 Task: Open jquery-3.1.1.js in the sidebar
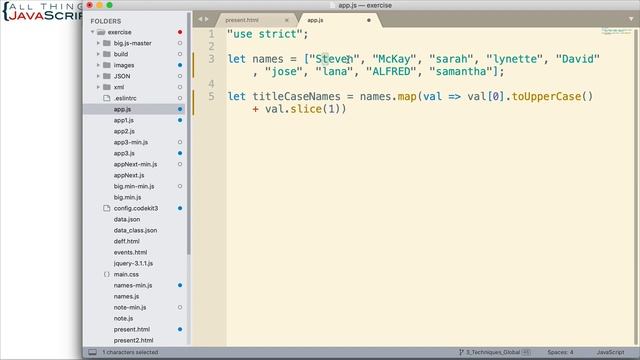133,263
